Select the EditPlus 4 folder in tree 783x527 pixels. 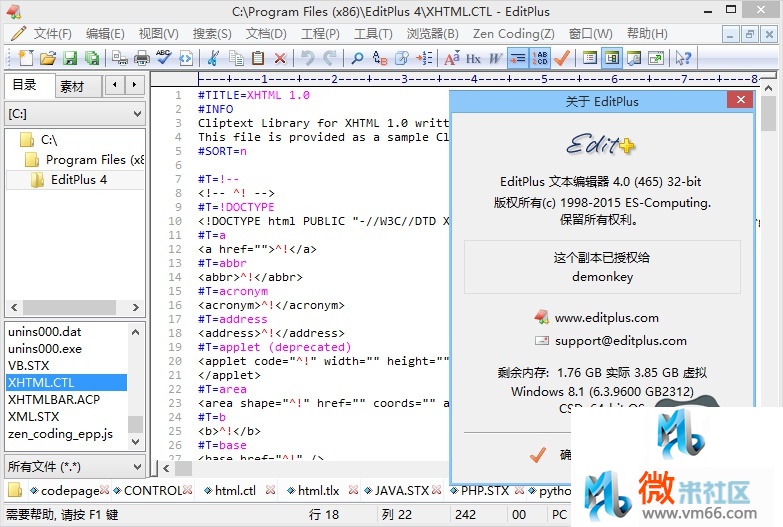click(x=78, y=180)
